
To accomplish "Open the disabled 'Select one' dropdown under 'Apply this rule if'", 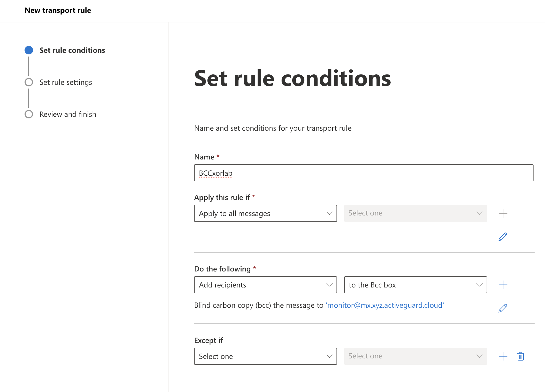I will [415, 213].
